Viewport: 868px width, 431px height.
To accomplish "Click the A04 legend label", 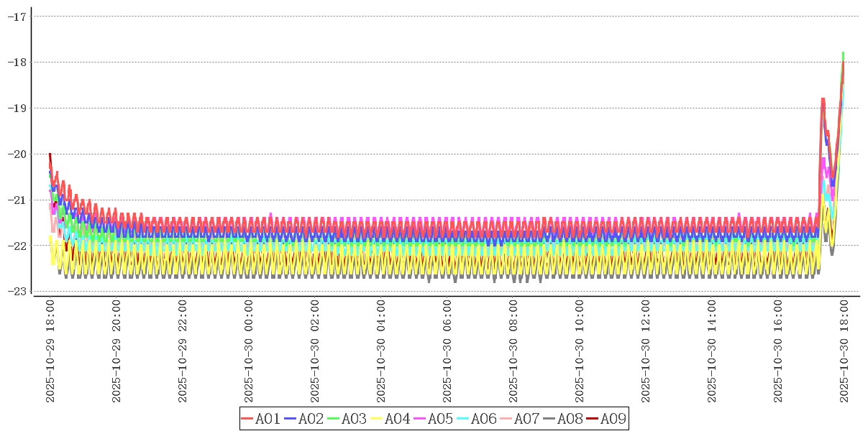I will click(x=397, y=419).
